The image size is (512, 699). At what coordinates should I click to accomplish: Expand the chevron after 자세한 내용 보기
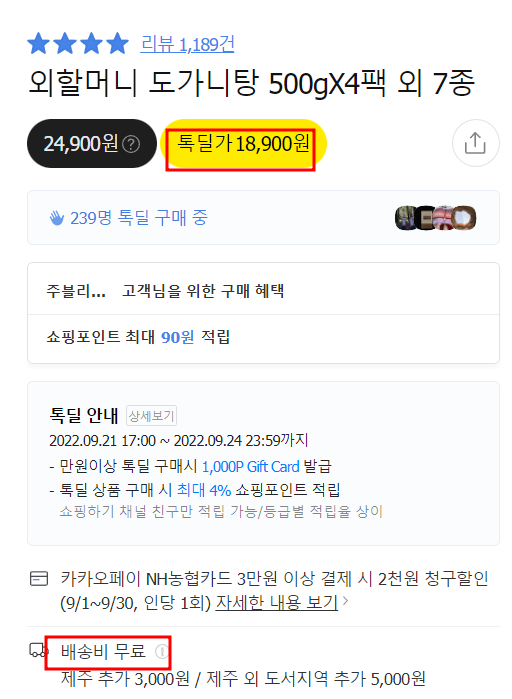[345, 602]
